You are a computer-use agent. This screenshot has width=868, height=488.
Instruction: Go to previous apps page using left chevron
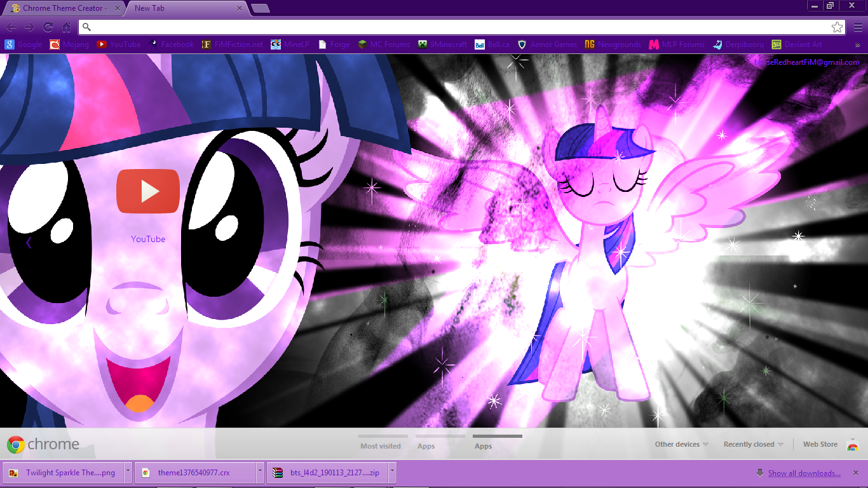(x=29, y=242)
